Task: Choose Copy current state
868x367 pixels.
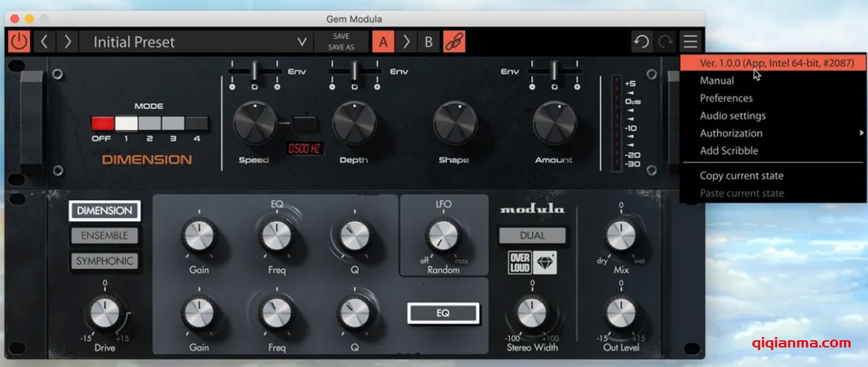Action: point(741,175)
